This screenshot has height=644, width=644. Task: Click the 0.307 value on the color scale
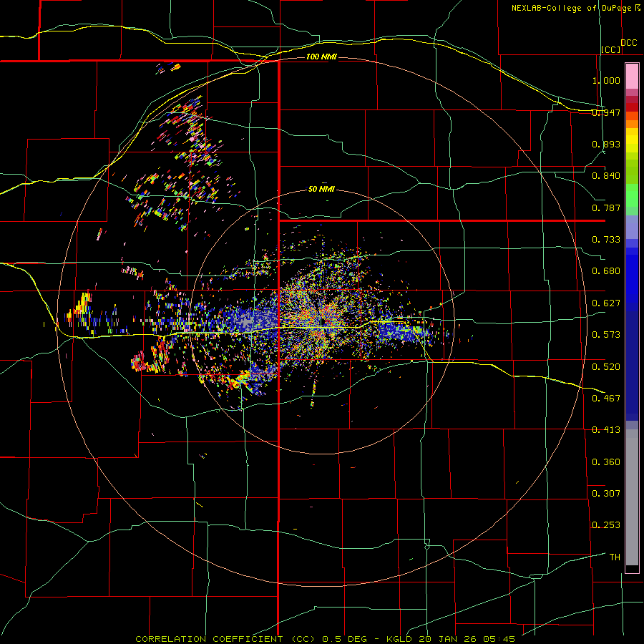(x=606, y=494)
